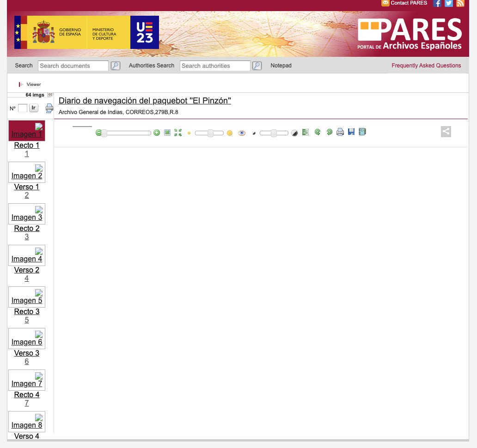Adjust the zoom level slider

(x=127, y=133)
